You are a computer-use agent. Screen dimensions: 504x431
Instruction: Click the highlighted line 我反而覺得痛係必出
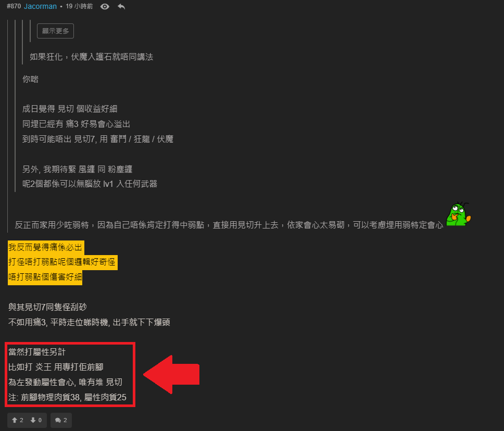46,247
